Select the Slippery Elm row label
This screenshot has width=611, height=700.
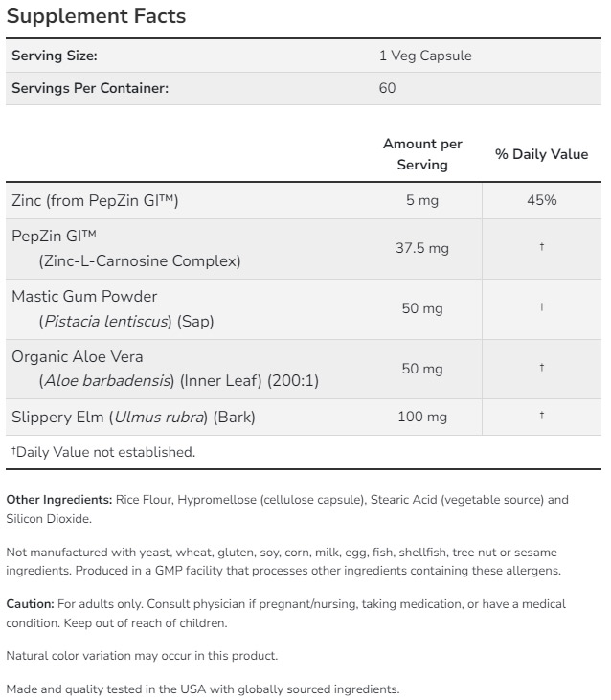[133, 417]
